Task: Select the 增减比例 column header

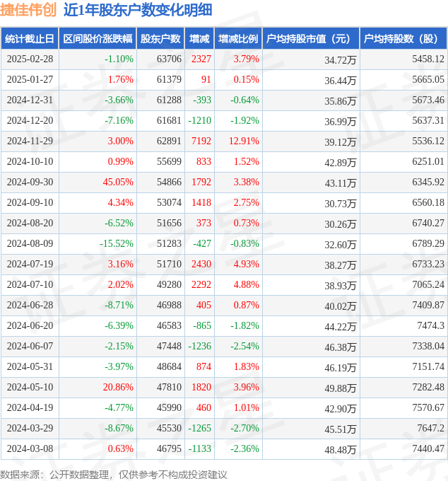Action: pos(238,39)
